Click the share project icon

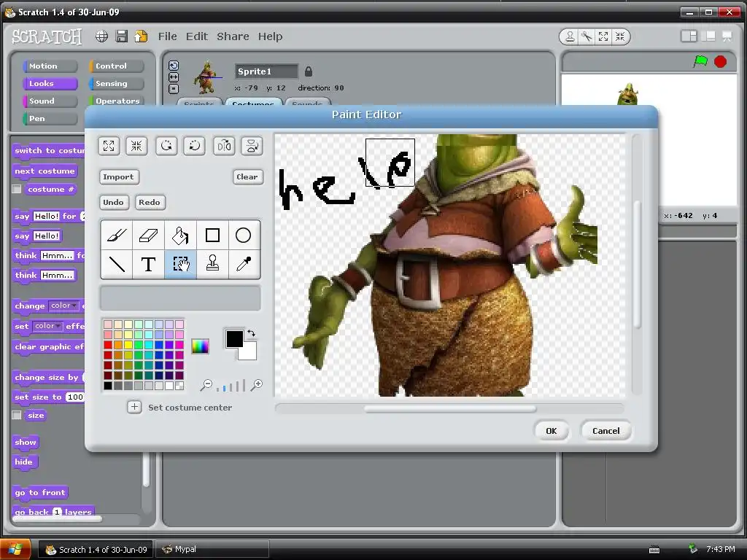pos(141,36)
